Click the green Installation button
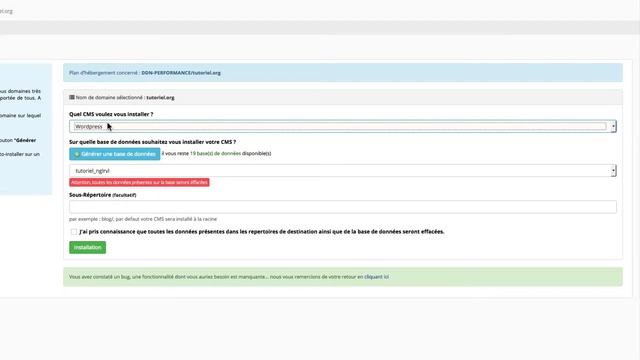This screenshot has width=640, height=360. (x=87, y=247)
